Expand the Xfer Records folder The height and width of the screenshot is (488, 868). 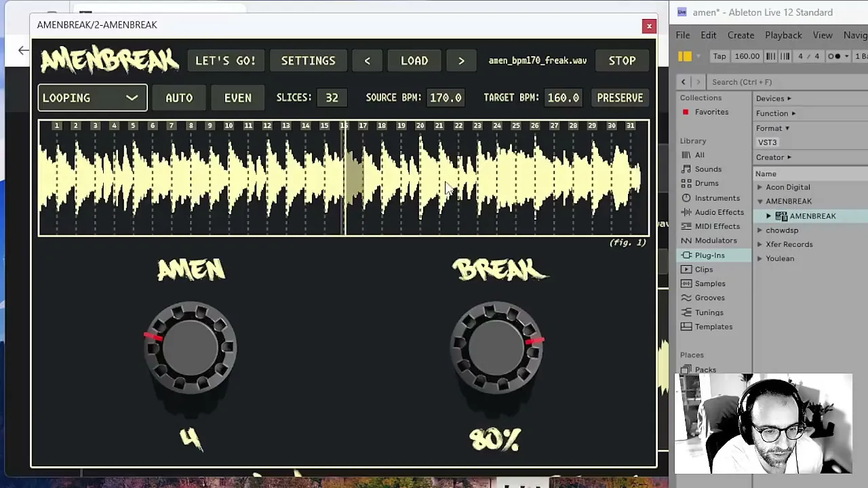(x=759, y=245)
